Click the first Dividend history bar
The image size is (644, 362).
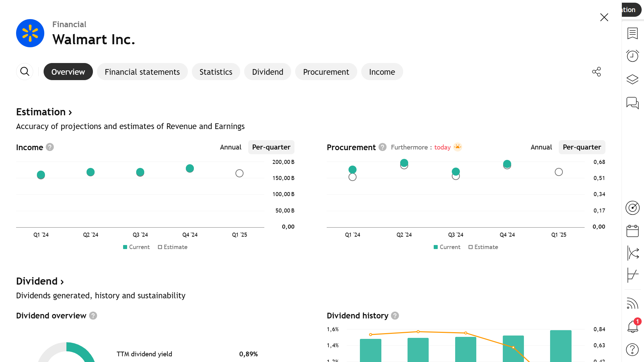pos(371,350)
